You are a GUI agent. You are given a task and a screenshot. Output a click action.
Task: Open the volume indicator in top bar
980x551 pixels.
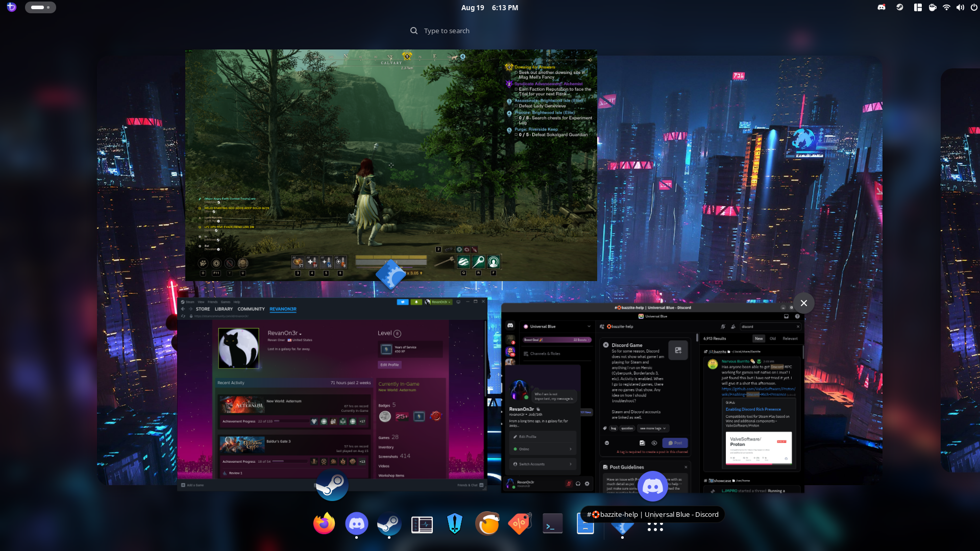point(960,8)
